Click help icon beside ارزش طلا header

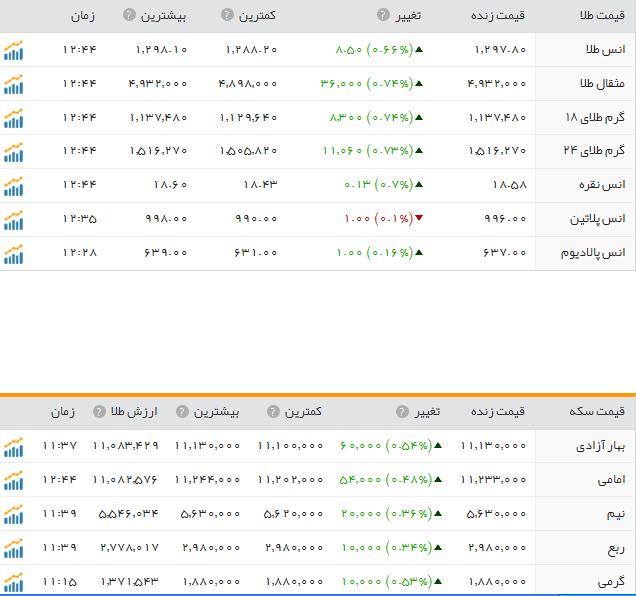(x=99, y=411)
